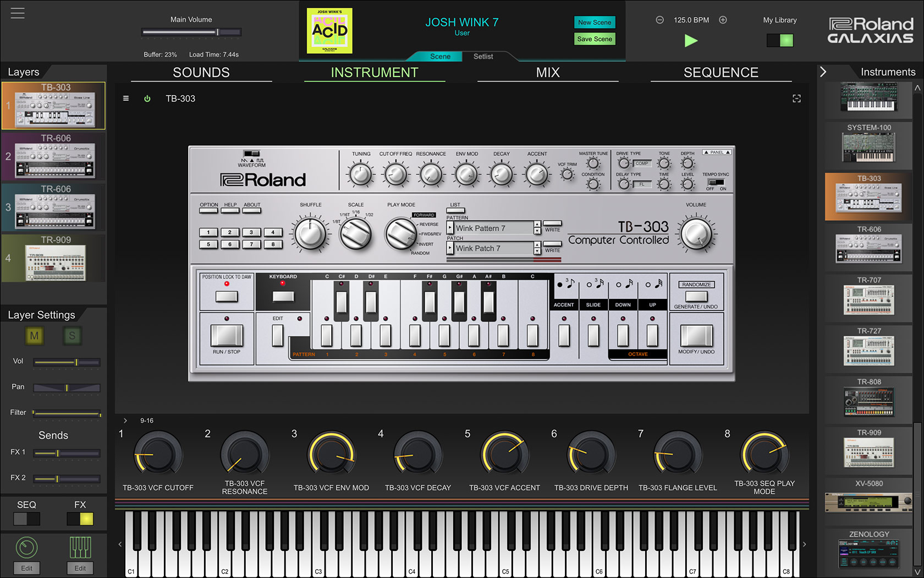Pick TR-707 in the Instruments list
The height and width of the screenshot is (578, 924).
tap(868, 298)
